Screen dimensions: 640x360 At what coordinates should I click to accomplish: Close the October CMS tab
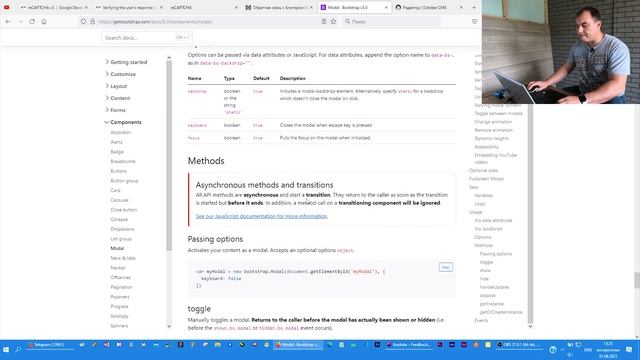pyautogui.click(x=461, y=7)
